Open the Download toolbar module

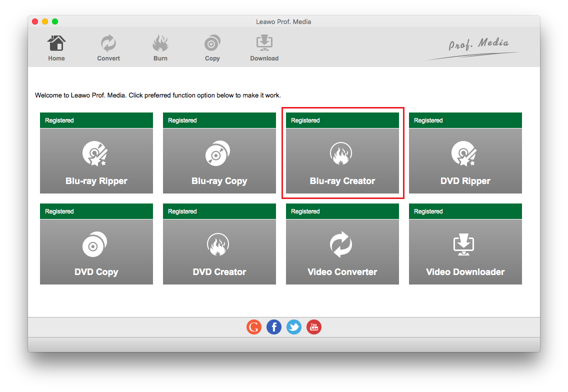pyautogui.click(x=264, y=48)
